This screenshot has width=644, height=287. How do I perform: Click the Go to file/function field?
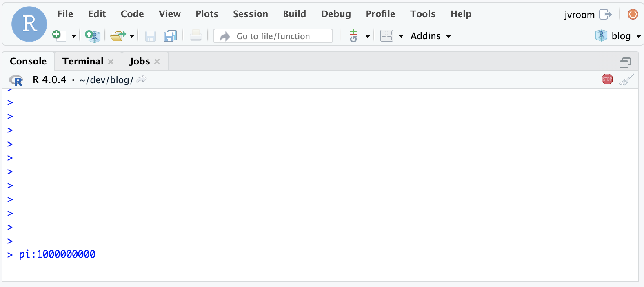point(273,36)
